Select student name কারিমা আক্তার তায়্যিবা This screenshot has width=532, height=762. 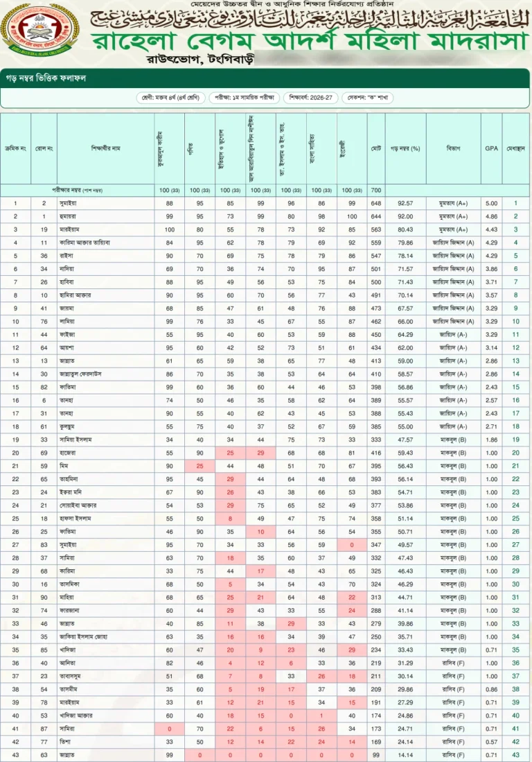(x=85, y=243)
